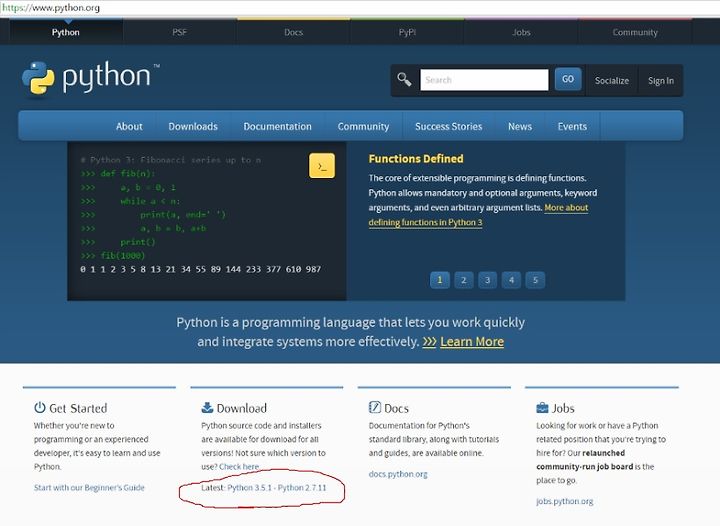Open the Socialize dropdown
Screen dimensions: 720x526
tap(612, 81)
